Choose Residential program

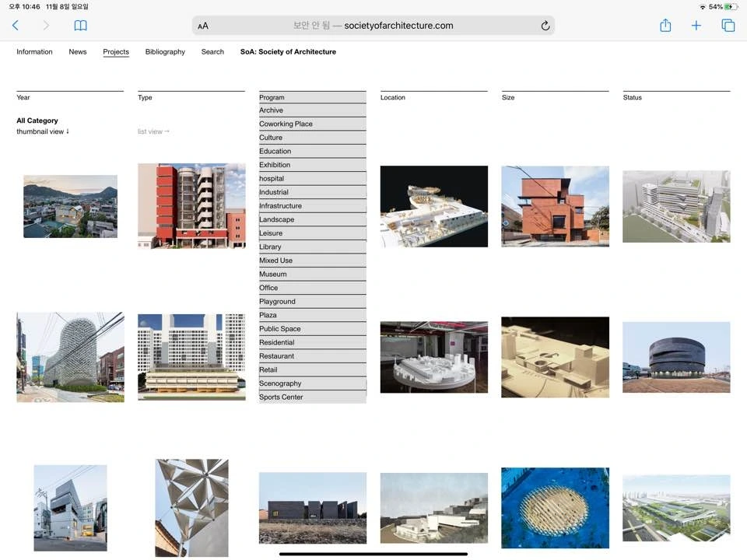[x=313, y=342]
